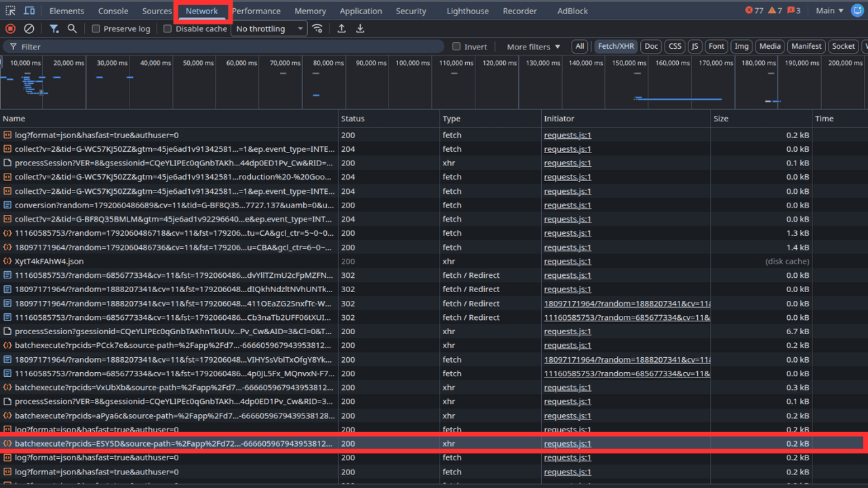This screenshot has width=868, height=488.
Task: Sort by the Type column header
Action: pos(490,119)
